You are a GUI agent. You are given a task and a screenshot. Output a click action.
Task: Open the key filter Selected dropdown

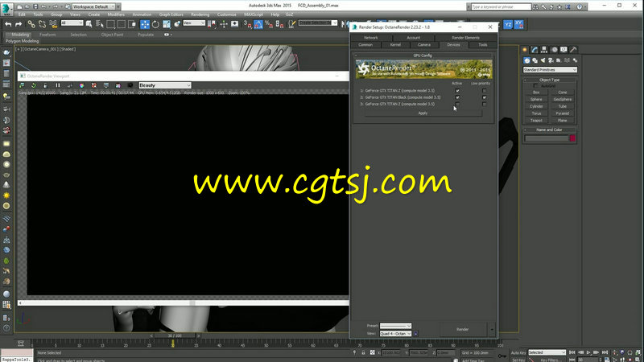(x=547, y=352)
